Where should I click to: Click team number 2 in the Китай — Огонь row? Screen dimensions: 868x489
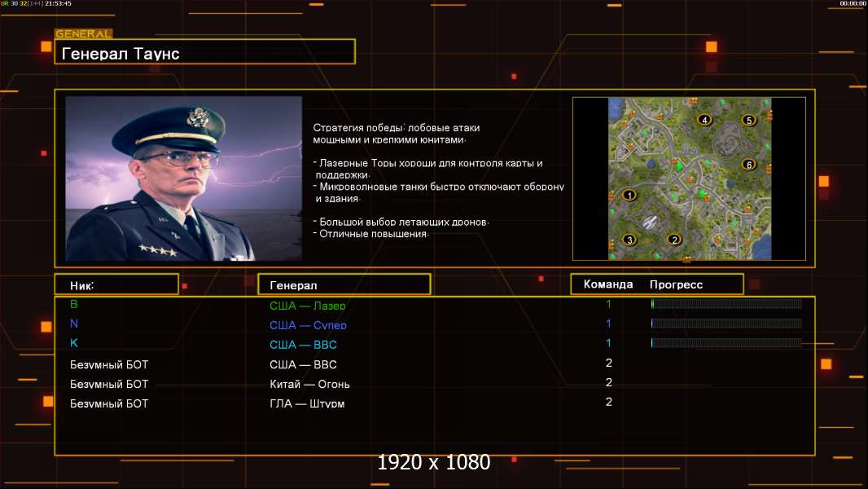(x=609, y=382)
